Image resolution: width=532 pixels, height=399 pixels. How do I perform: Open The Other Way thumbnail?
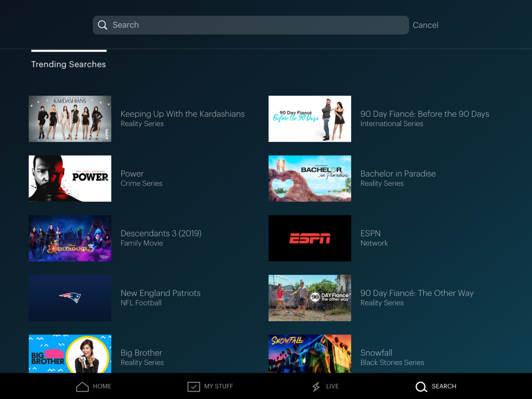[310, 298]
